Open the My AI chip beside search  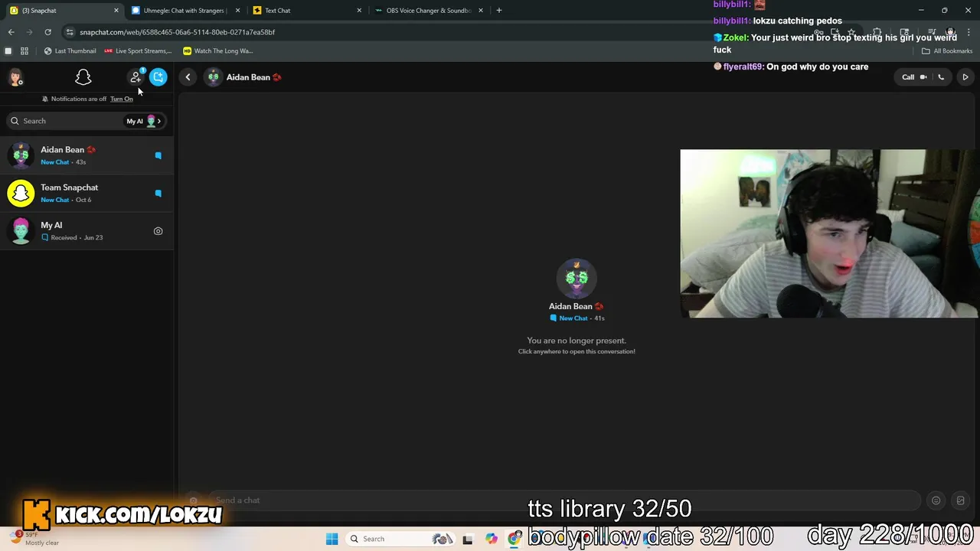coord(143,121)
